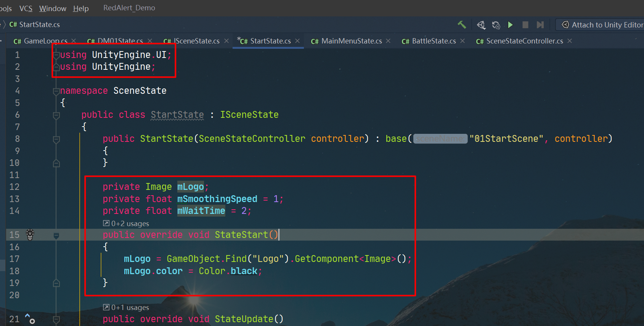The width and height of the screenshot is (644, 326).
Task: Click the '0+2 usages' link above StateStart
Action: coord(130,223)
